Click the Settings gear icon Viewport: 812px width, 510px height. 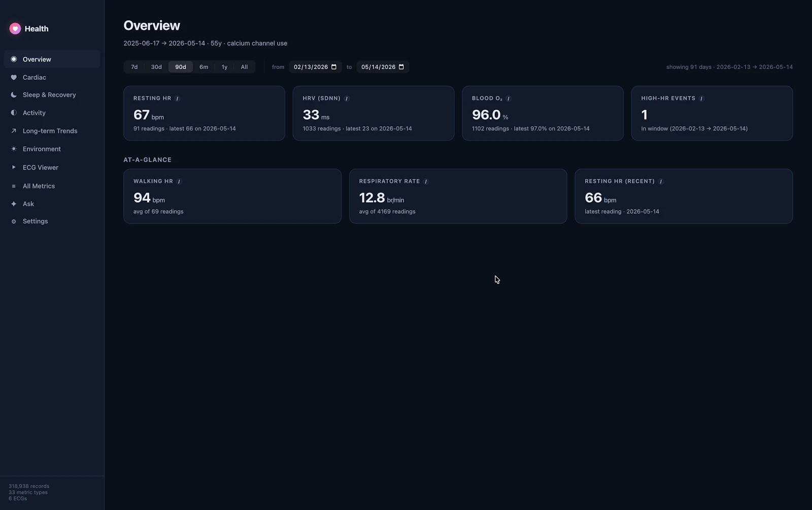point(14,221)
